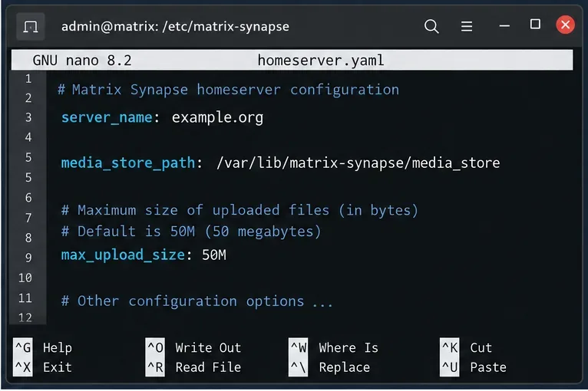Click line number 10 in gutter
The height and width of the screenshot is (391, 588).
[x=25, y=278]
